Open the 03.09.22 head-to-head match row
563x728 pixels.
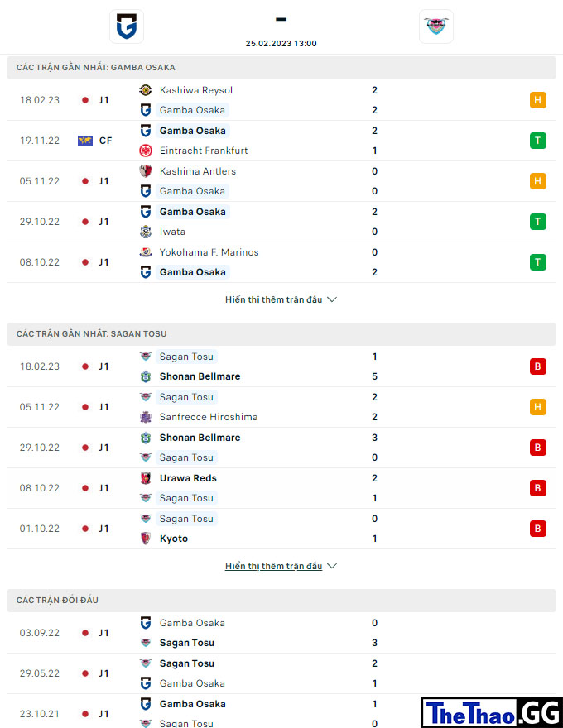click(281, 633)
